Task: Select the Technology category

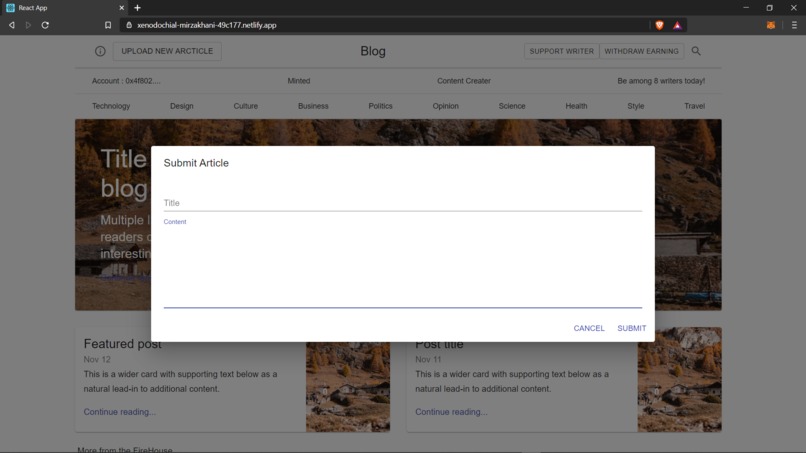Action: 111,106
